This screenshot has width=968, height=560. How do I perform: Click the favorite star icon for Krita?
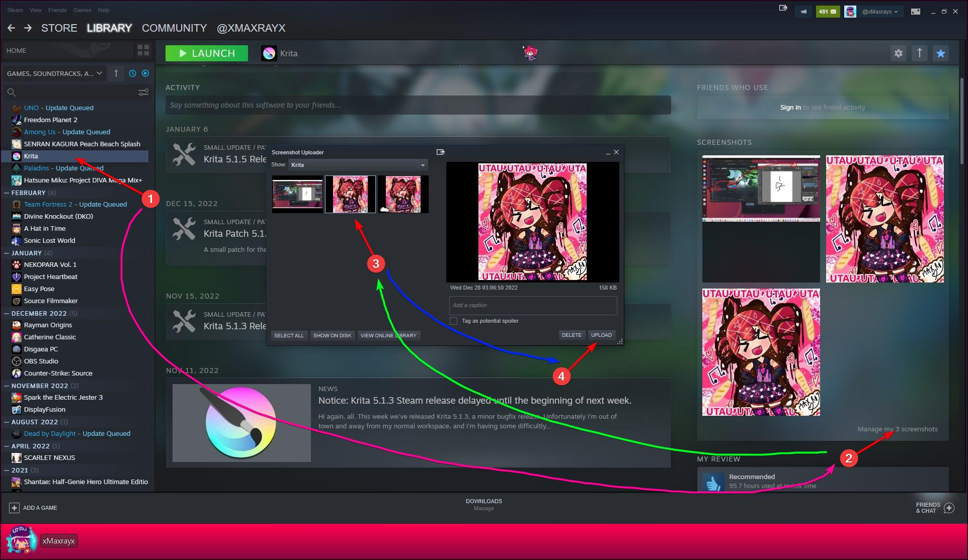[941, 53]
